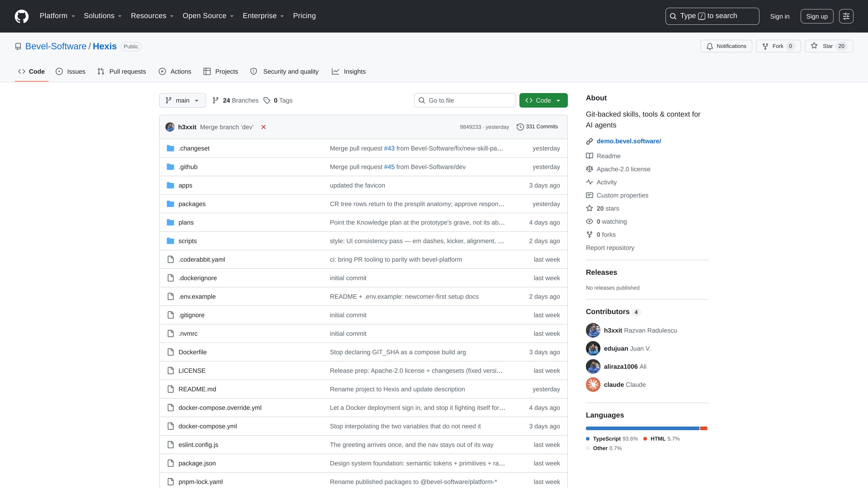Switch to the Issues tab

(x=71, y=71)
